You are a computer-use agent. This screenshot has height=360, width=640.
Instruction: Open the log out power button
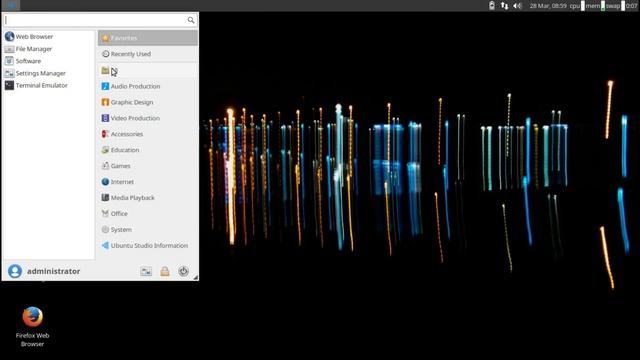click(183, 271)
